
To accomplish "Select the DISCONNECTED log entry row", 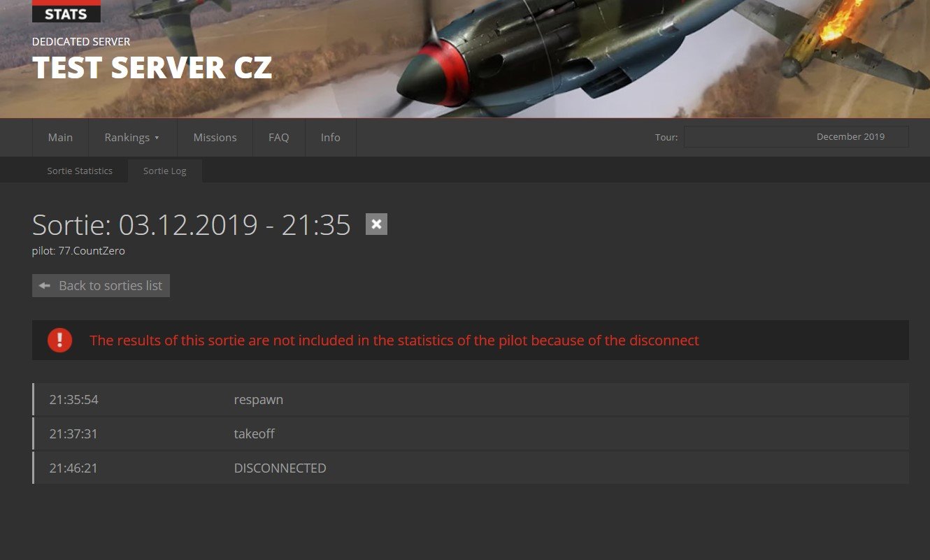I will (471, 468).
